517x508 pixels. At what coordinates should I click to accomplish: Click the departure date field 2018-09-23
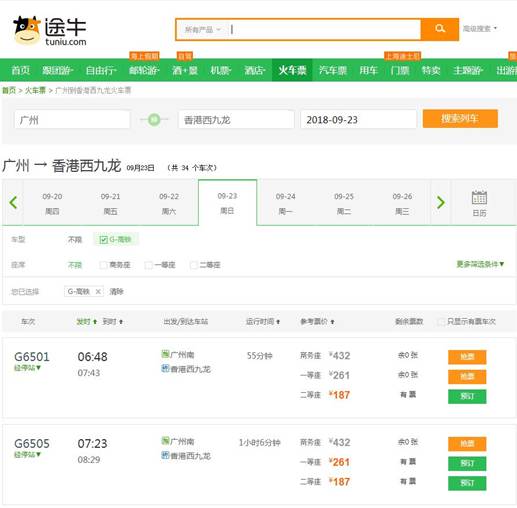358,119
